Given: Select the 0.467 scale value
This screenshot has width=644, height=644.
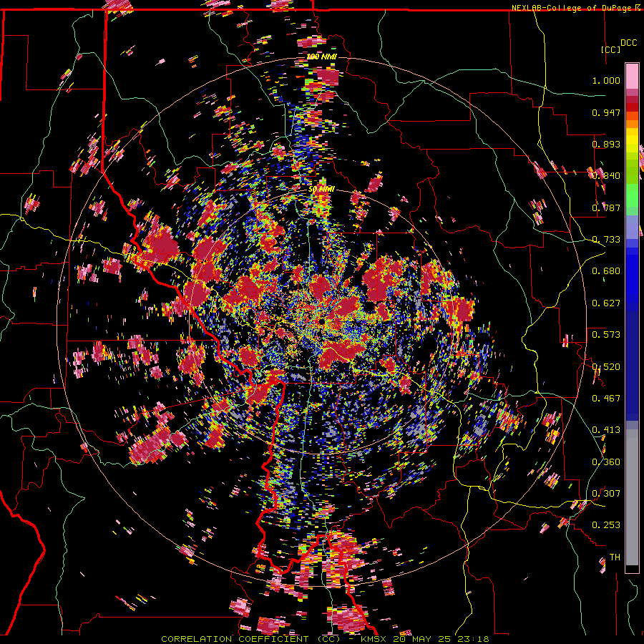Looking at the screenshot, I should [606, 399].
